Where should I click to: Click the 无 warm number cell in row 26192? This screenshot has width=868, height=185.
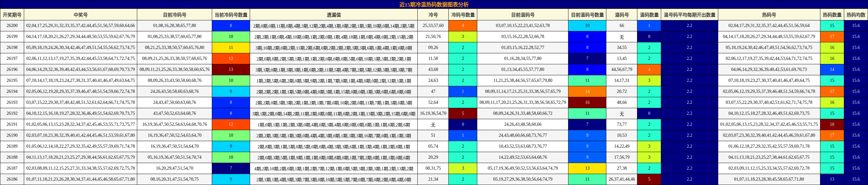tap(622, 113)
